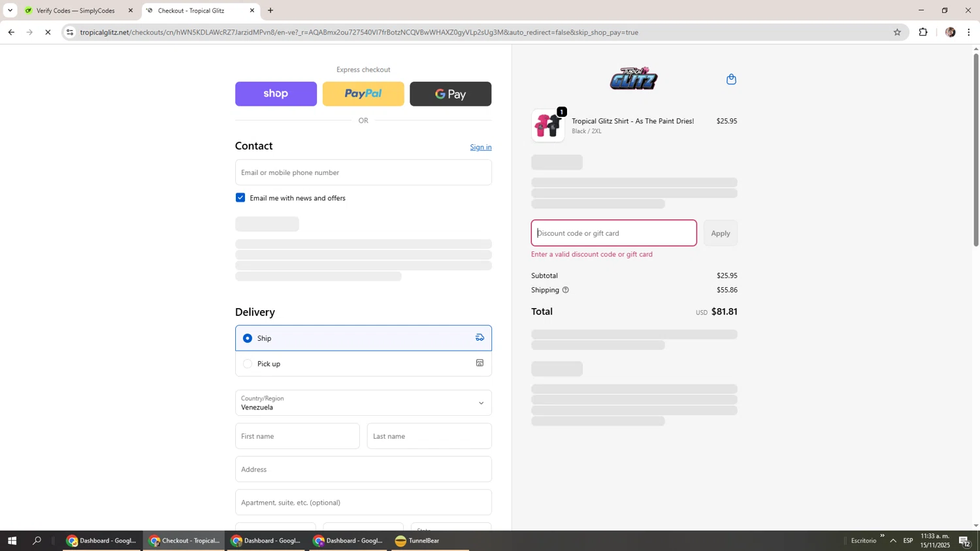The height and width of the screenshot is (551, 980).
Task: Select the Checkout - Tropical Glitz tab
Action: tap(200, 10)
